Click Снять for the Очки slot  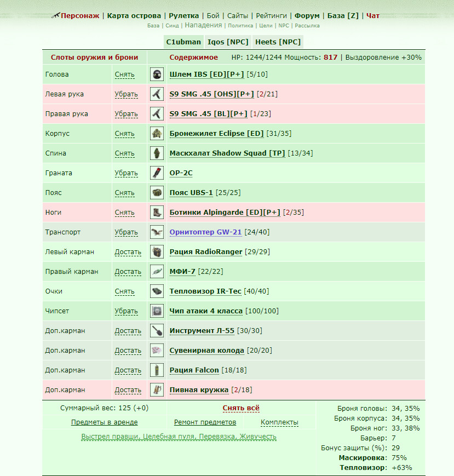124,292
